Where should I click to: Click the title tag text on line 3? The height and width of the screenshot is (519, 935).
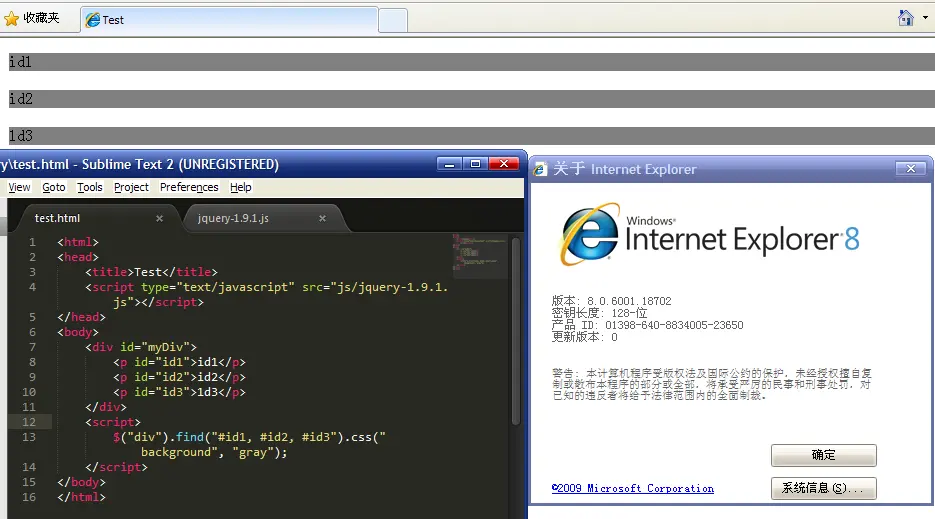click(x=151, y=272)
